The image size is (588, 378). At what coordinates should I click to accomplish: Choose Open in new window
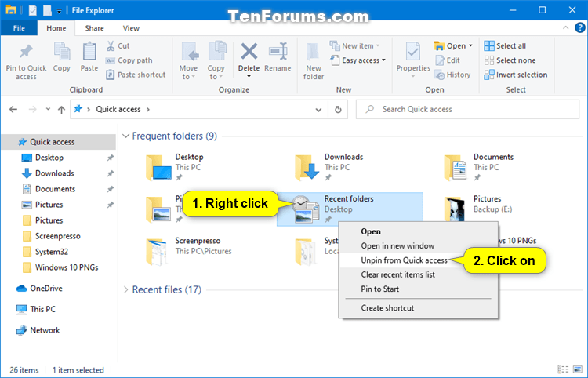click(x=418, y=246)
